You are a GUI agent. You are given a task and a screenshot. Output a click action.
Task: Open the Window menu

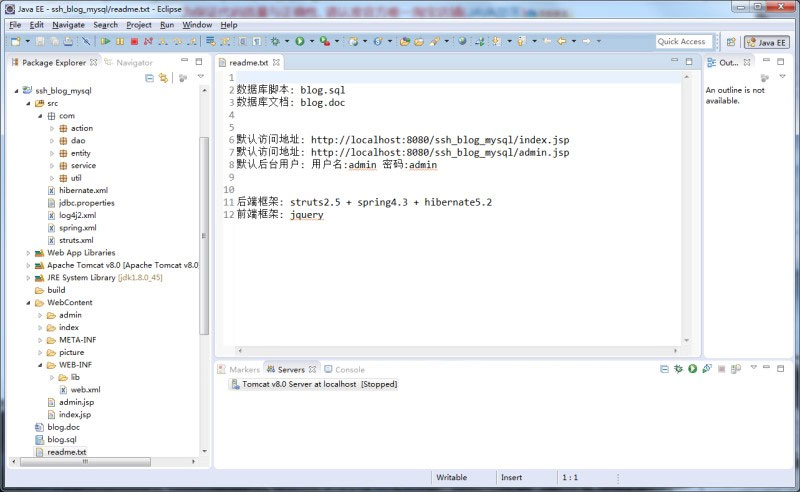point(197,24)
